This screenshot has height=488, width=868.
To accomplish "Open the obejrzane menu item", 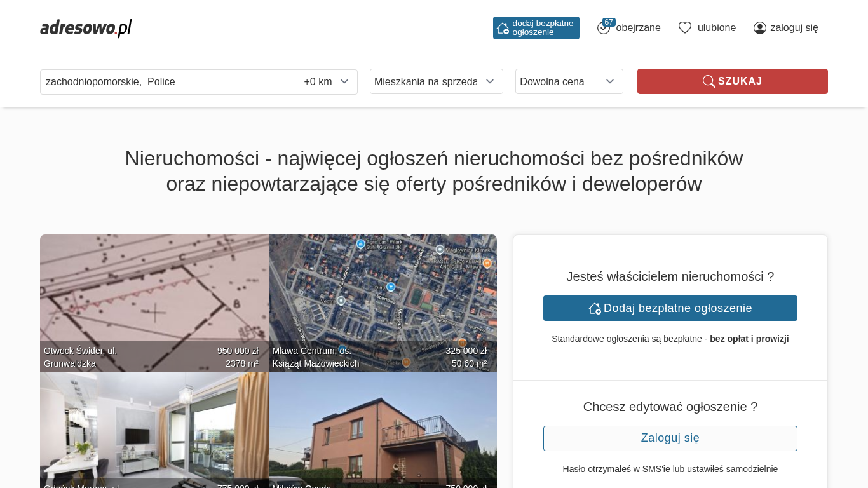I will coord(638,27).
